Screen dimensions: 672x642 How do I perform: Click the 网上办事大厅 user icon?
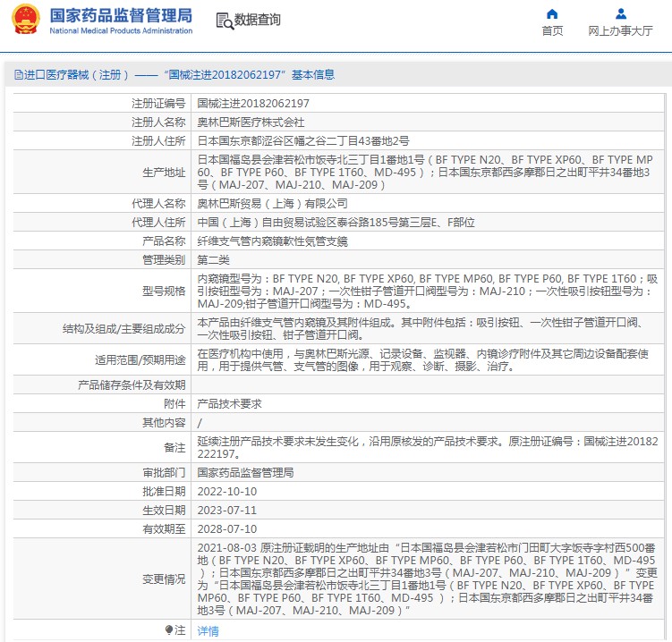point(621,14)
